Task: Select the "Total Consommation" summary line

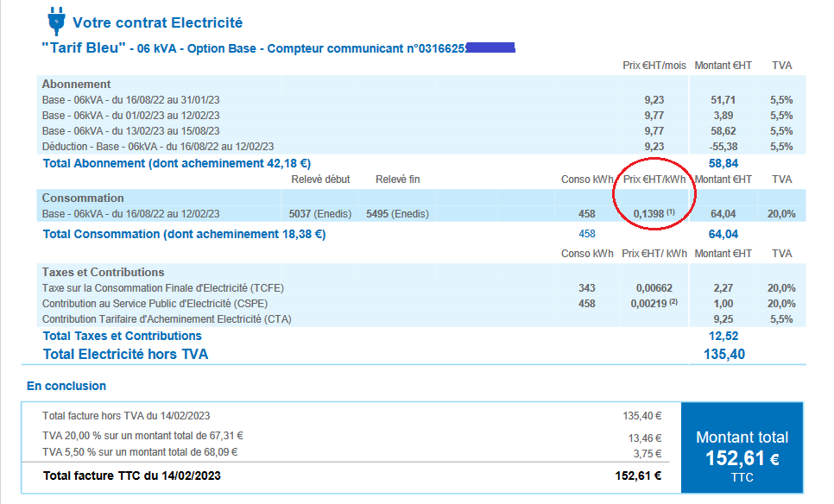Action: click(184, 234)
